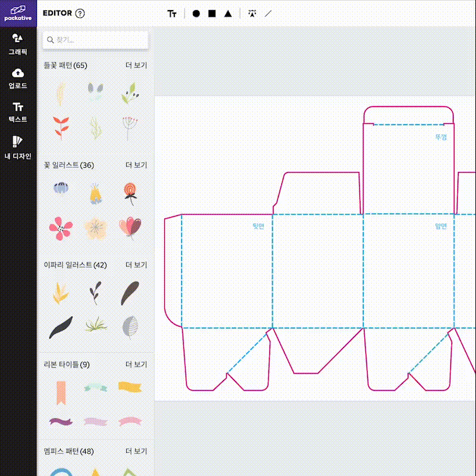
Task: Select the line drawing tool
Action: tap(268, 13)
